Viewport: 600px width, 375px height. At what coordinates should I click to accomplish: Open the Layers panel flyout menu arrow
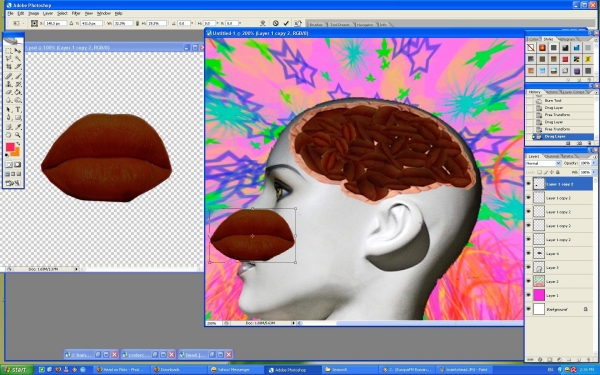point(596,157)
